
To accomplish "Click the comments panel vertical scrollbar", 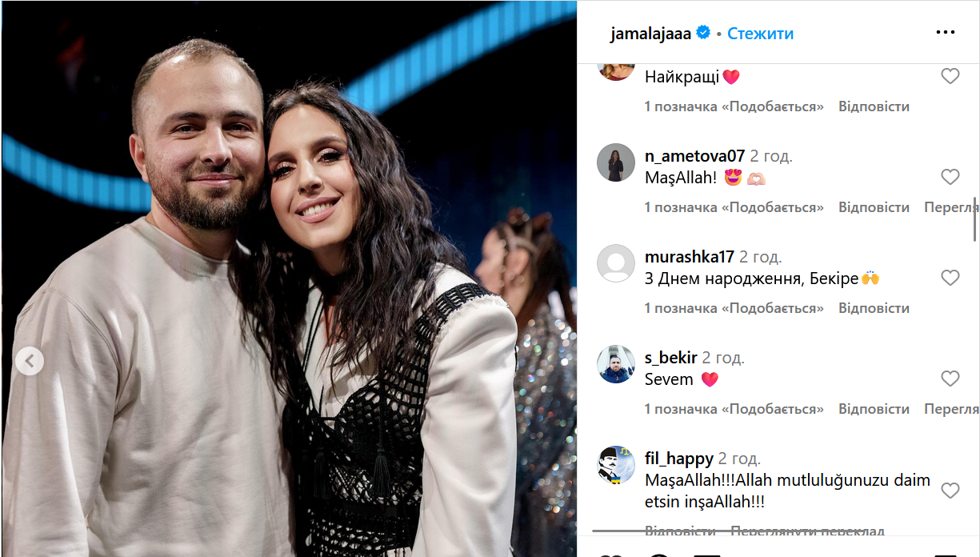I will pyautogui.click(x=974, y=218).
